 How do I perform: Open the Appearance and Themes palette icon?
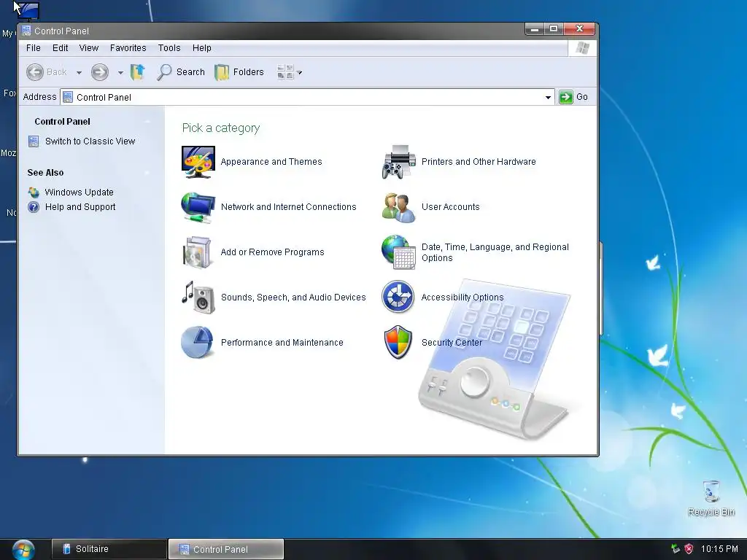pos(198,162)
